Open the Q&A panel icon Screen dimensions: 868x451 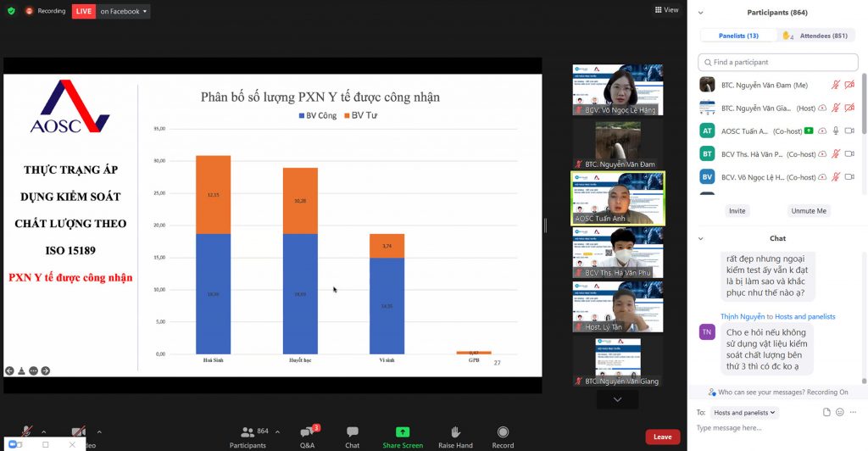point(307,432)
